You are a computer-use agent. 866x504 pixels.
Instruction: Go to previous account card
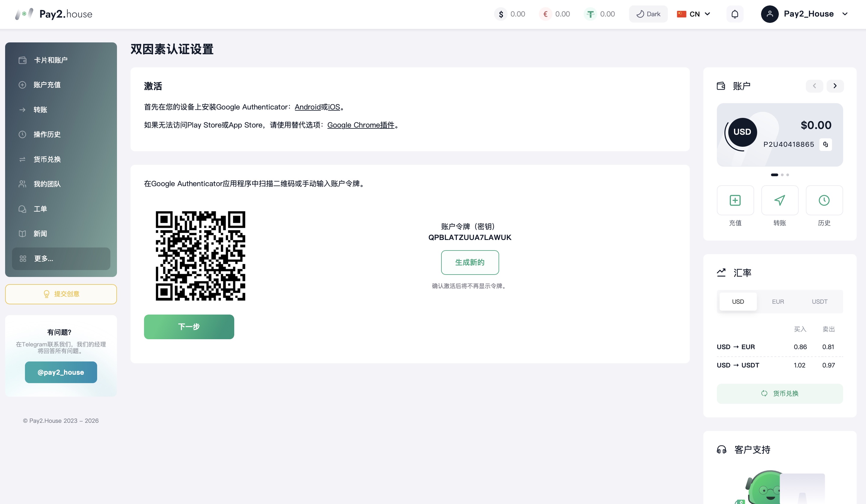pos(815,86)
